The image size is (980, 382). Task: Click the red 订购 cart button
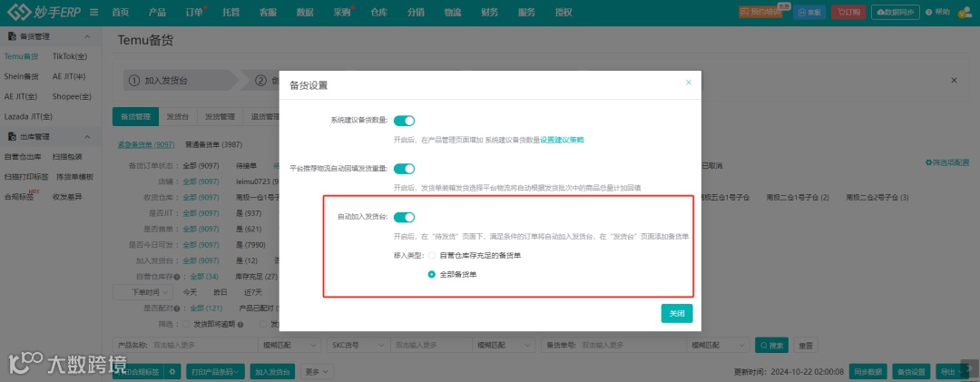848,12
